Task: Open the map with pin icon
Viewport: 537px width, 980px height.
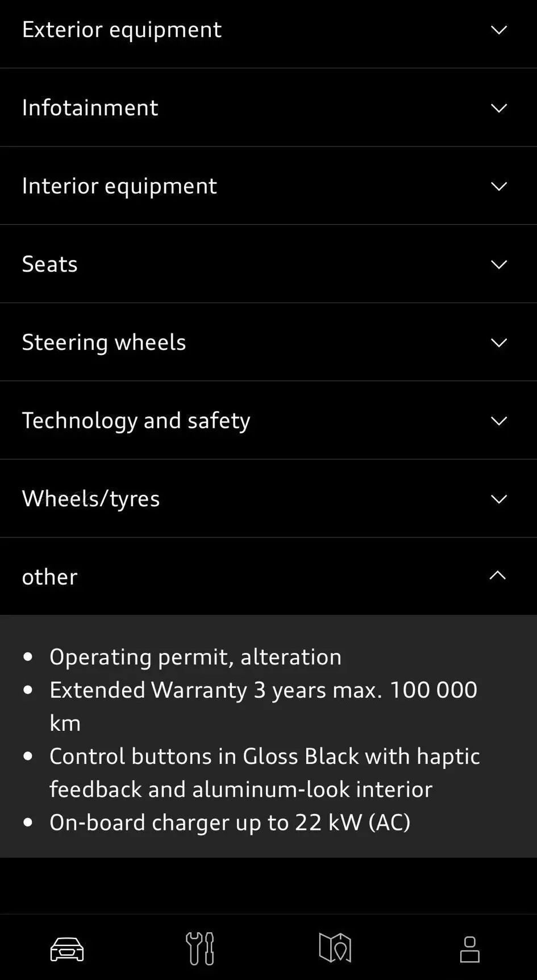Action: [x=335, y=948]
